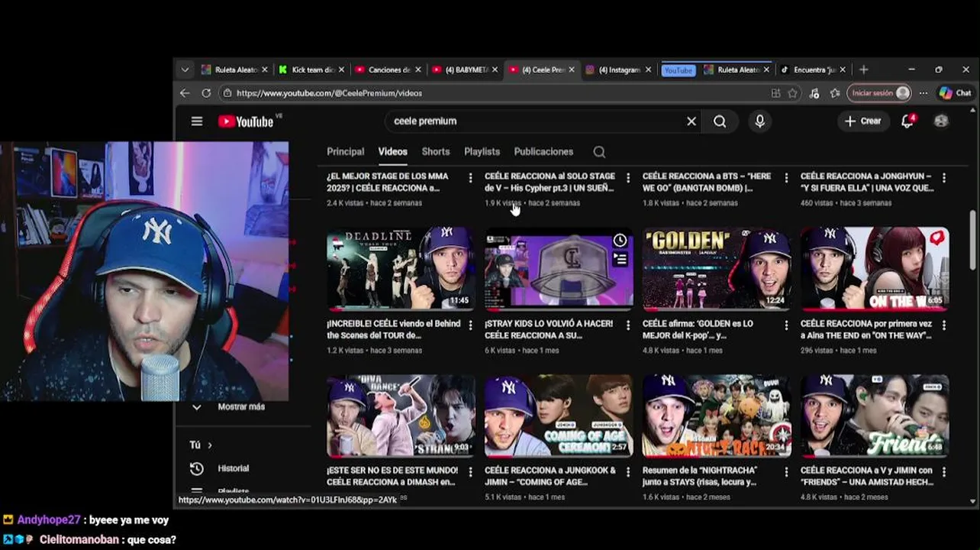Go back in the browser
Image resolution: width=980 pixels, height=550 pixels.
coord(185,92)
